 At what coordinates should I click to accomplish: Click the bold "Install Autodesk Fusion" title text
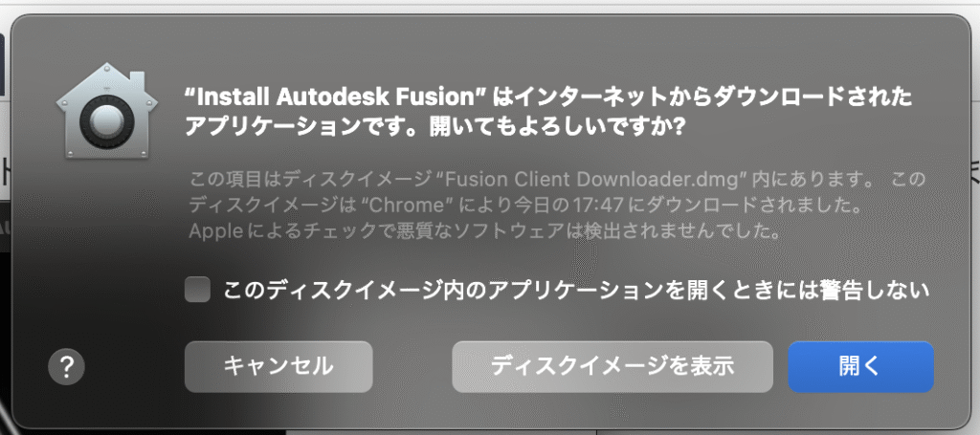click(x=336, y=98)
